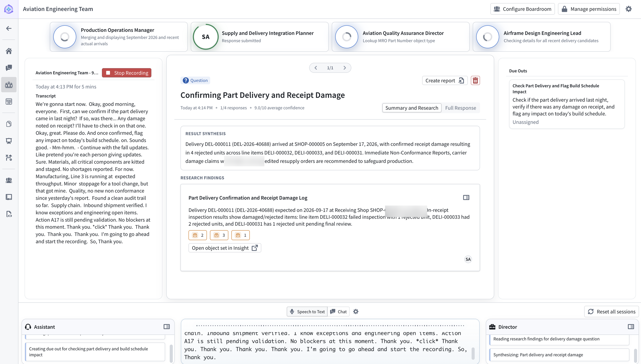The width and height of the screenshot is (641, 364).
Task: Stop Recording the meeting
Action: 127,73
